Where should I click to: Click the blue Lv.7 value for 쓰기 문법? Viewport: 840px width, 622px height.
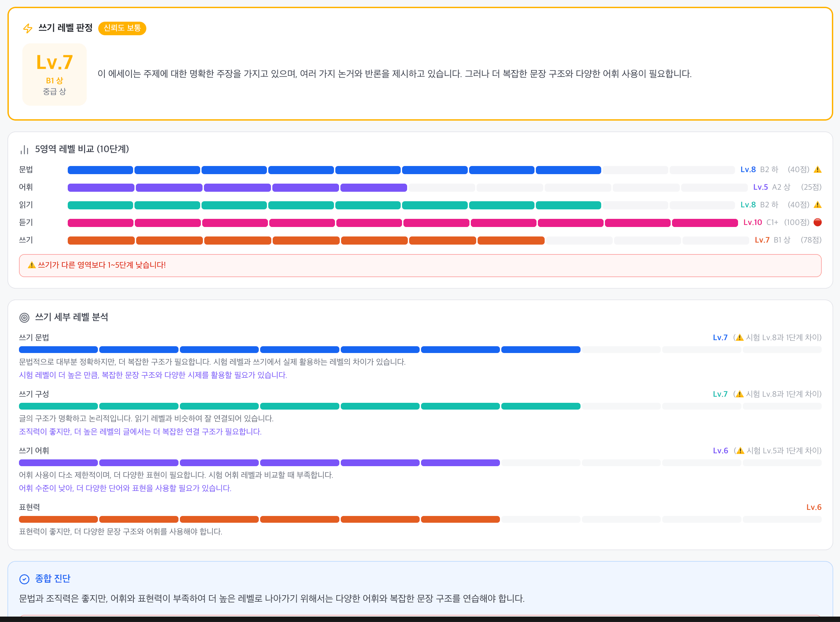720,337
